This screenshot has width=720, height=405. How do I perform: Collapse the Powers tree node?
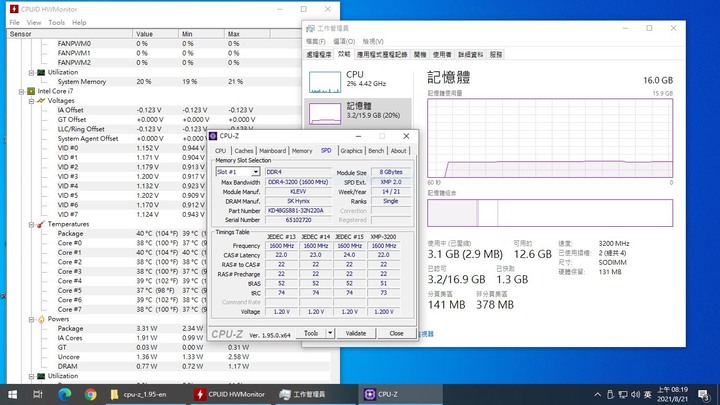[x=31, y=319]
